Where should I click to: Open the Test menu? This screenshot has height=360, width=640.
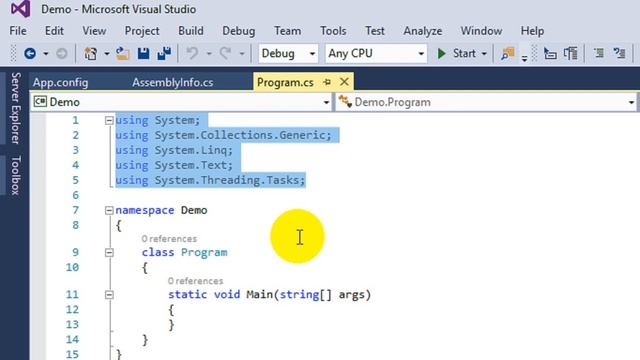coord(375,31)
